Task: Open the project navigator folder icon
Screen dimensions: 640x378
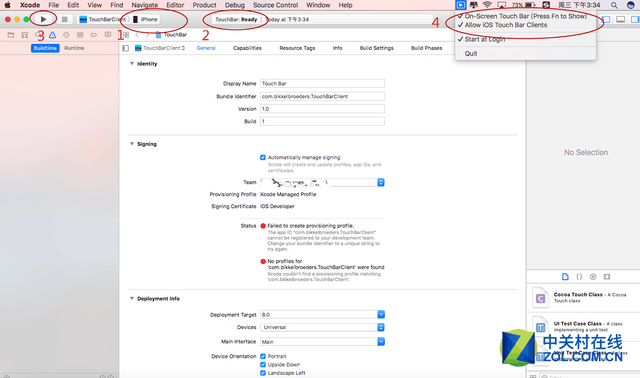Action: [11, 35]
